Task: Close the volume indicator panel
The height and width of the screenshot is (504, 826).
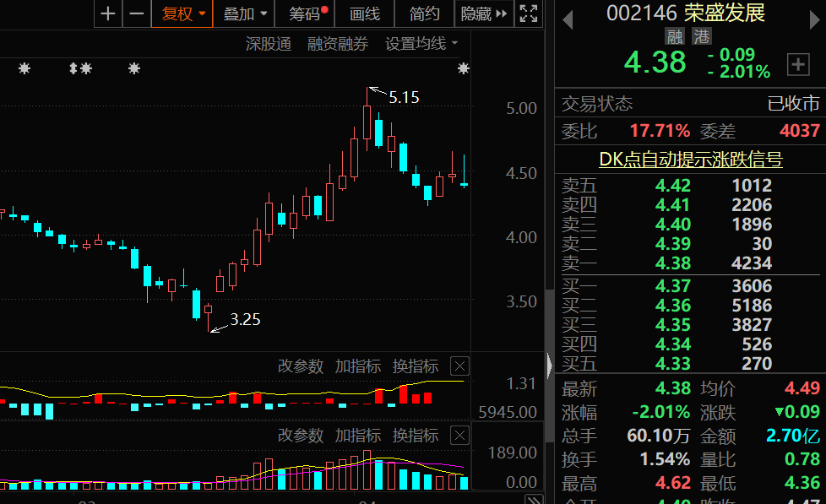Action: [x=460, y=436]
